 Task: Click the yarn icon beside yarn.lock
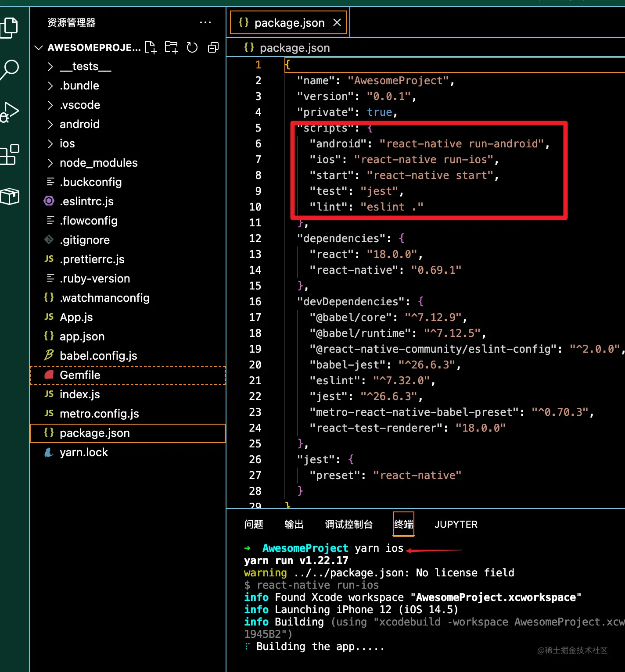[49, 452]
